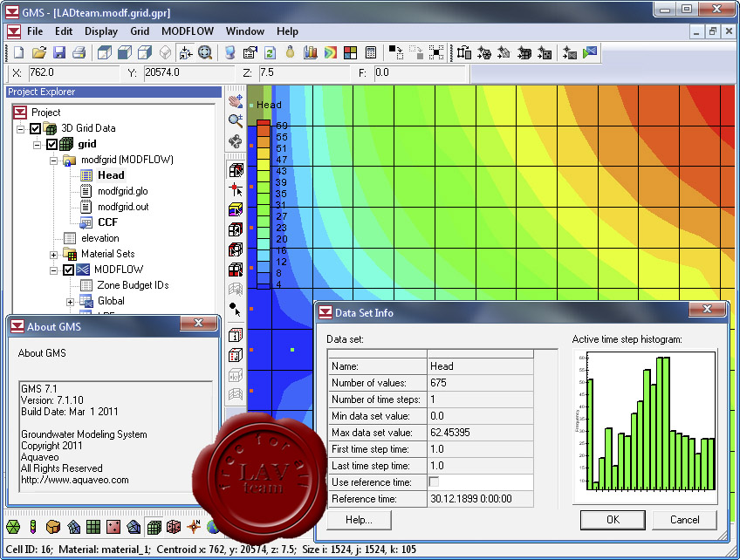Image resolution: width=740 pixels, height=560 pixels.
Task: Save project with the floppy disk icon
Action: 59,52
